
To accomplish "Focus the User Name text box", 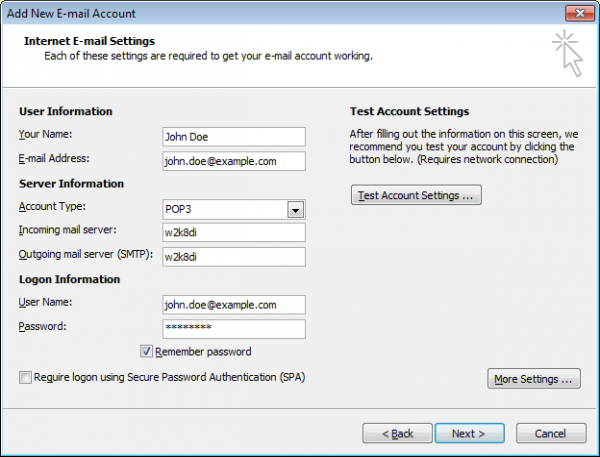I will click(233, 305).
